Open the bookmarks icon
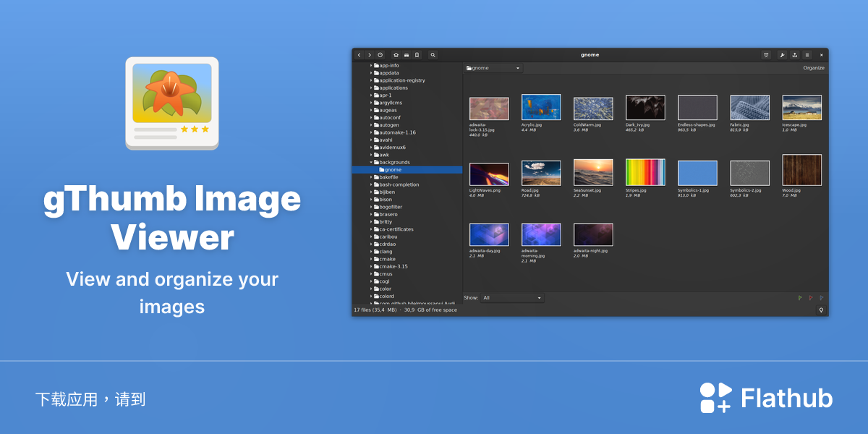Screen dimensions: 868x434 [x=417, y=55]
